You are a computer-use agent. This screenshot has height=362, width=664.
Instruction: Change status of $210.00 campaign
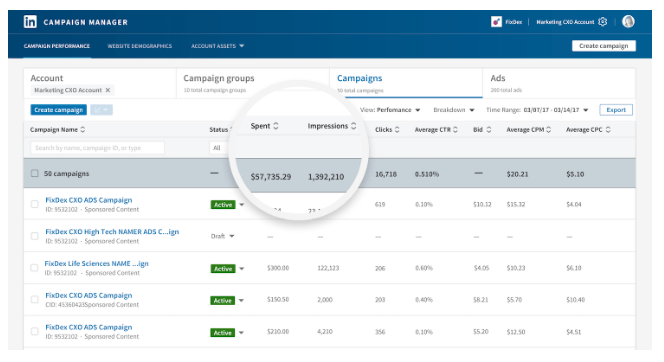241,332
